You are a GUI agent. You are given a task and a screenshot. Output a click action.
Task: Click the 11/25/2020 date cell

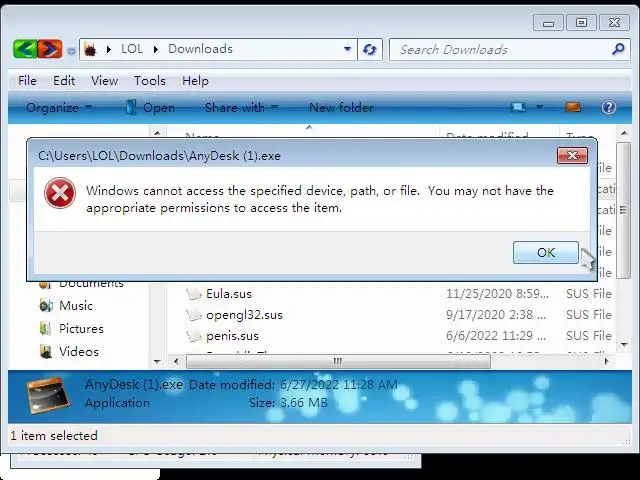pos(497,294)
